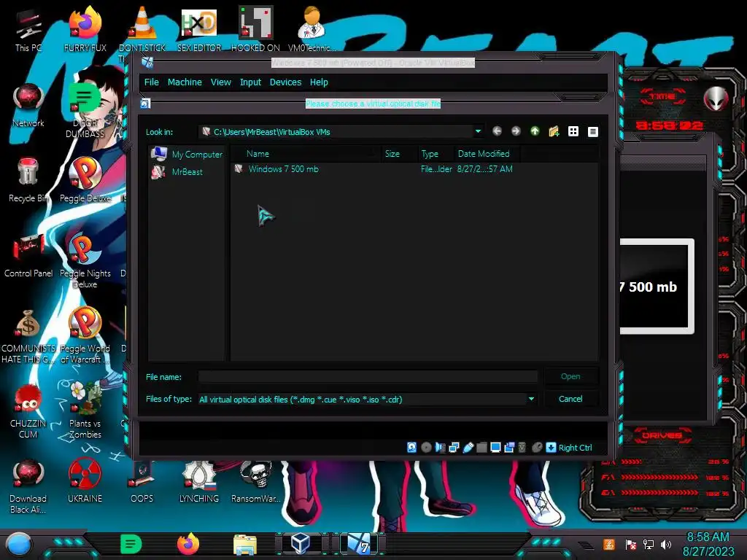Switch file dialog to list view
Screen dimensions: 747x560
[x=573, y=131]
